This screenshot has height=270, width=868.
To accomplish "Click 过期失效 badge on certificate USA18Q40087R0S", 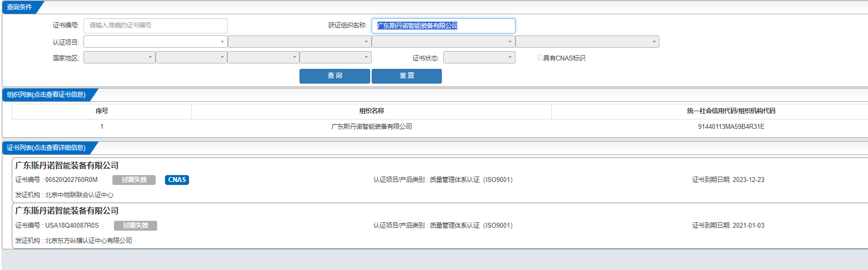I will (x=136, y=226).
